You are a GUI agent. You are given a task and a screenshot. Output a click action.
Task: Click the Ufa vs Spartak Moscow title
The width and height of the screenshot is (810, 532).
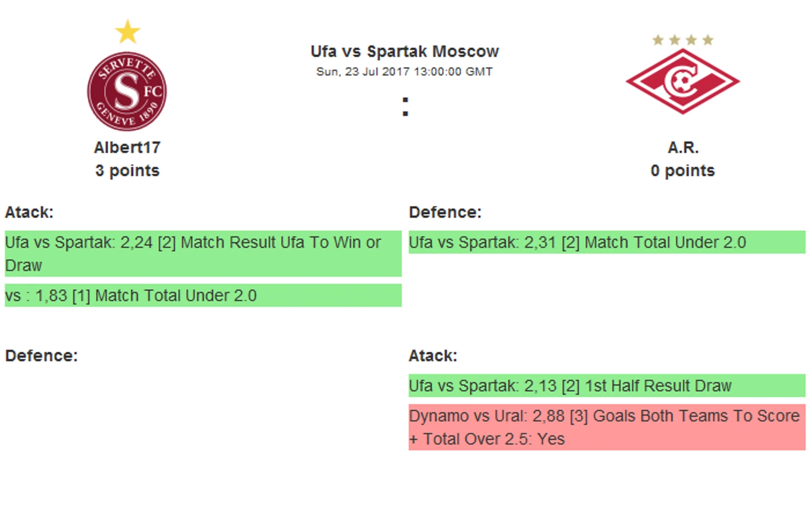(404, 52)
